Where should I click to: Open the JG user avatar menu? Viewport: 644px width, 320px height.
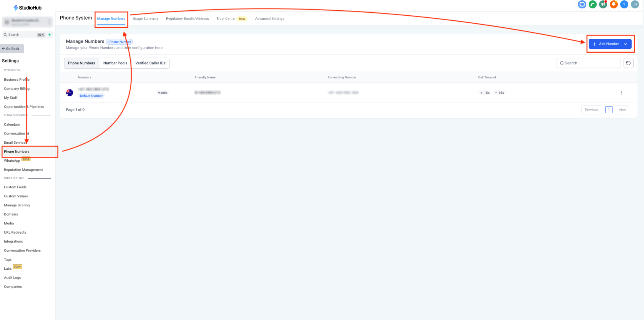[635, 4]
